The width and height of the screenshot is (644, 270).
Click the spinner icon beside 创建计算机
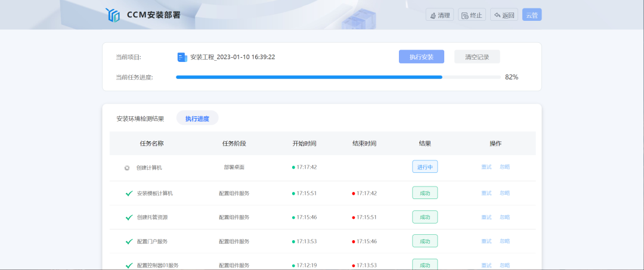[127, 168]
